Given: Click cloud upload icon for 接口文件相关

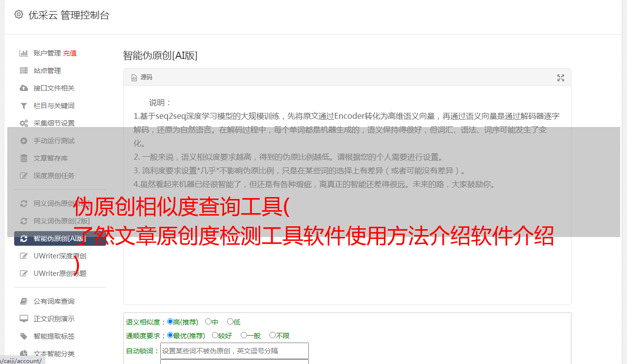Looking at the screenshot, I should click(23, 88).
